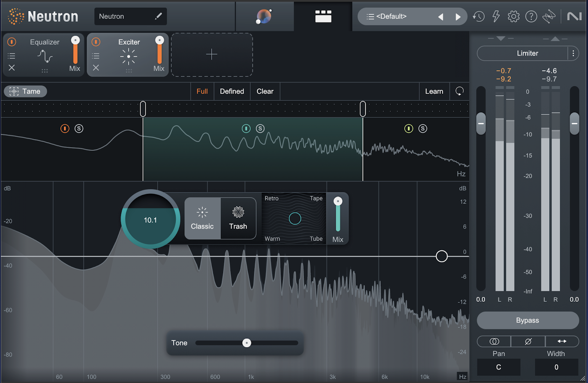588x383 pixels.
Task: Toggle Equalizer module power button
Action: coord(12,42)
